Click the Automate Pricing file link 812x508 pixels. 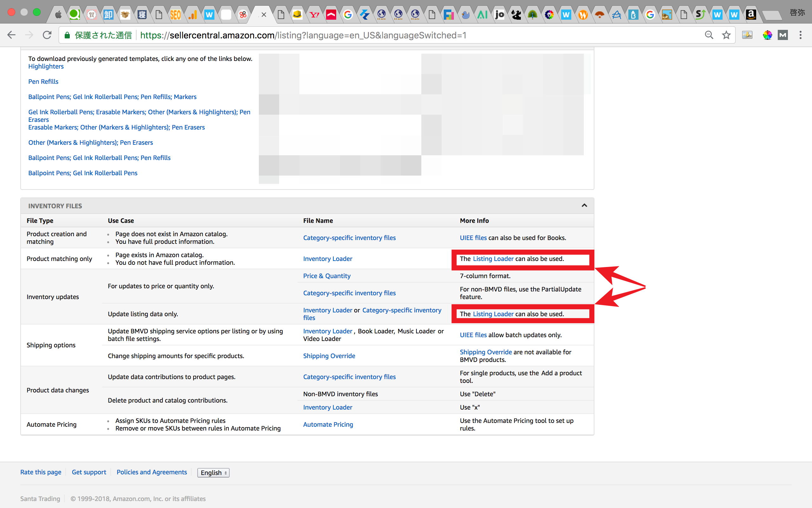pos(328,424)
